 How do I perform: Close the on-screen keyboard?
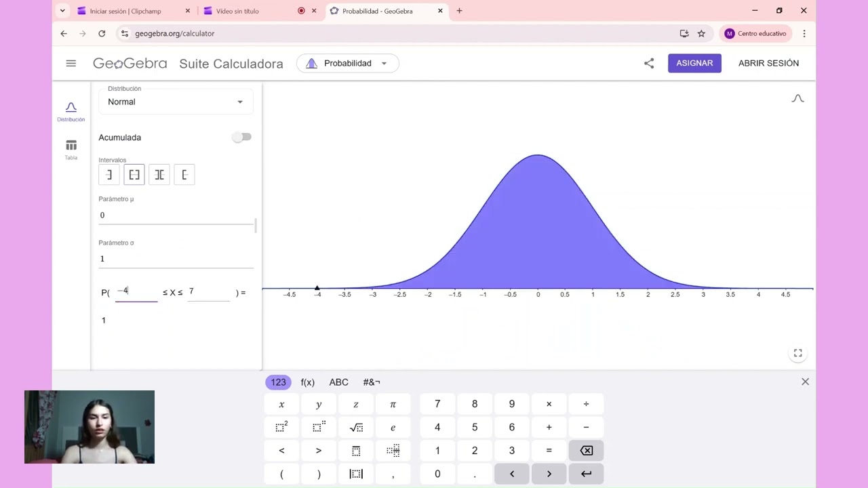(x=805, y=382)
